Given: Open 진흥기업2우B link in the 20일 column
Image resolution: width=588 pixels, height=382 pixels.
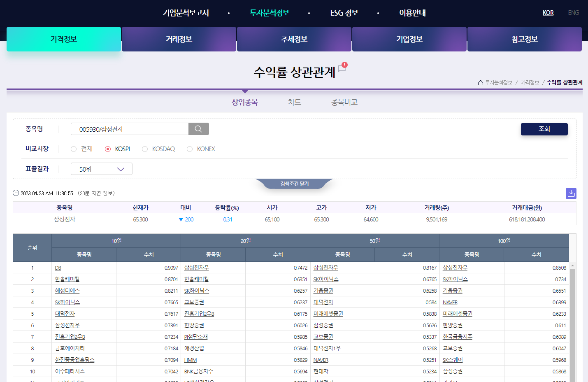Looking at the screenshot, I should click(199, 314).
